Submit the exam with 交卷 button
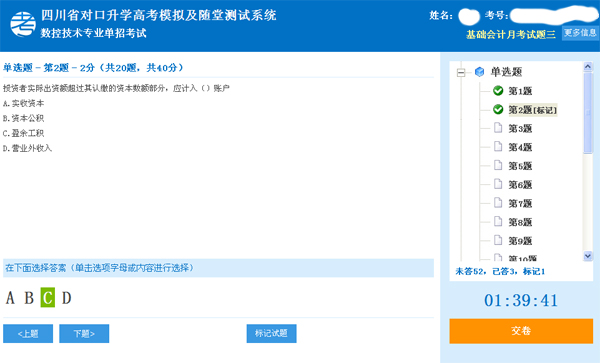The image size is (600, 363). click(521, 331)
